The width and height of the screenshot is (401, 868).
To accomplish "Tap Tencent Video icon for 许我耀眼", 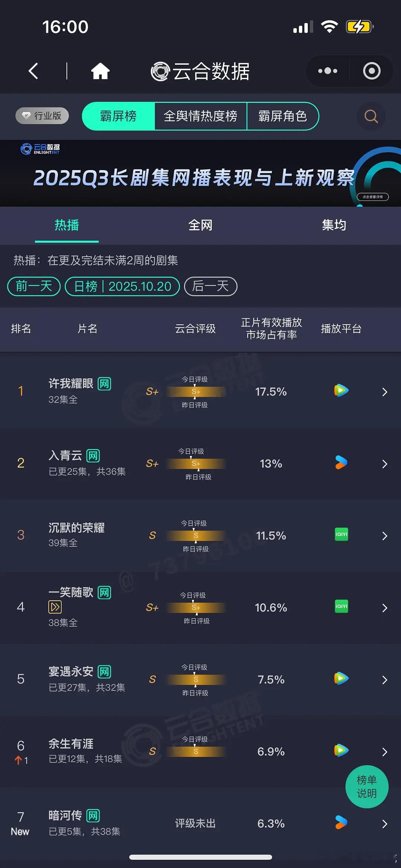I will coord(341,391).
